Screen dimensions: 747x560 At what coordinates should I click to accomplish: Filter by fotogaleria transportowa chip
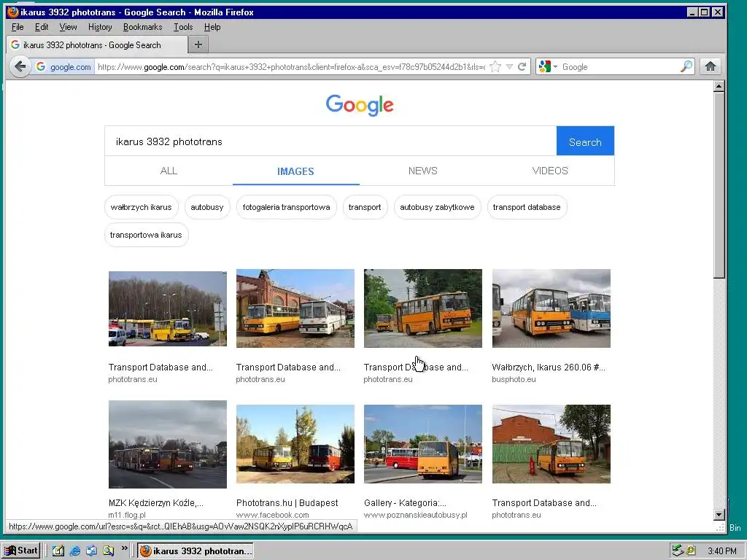pyautogui.click(x=286, y=207)
